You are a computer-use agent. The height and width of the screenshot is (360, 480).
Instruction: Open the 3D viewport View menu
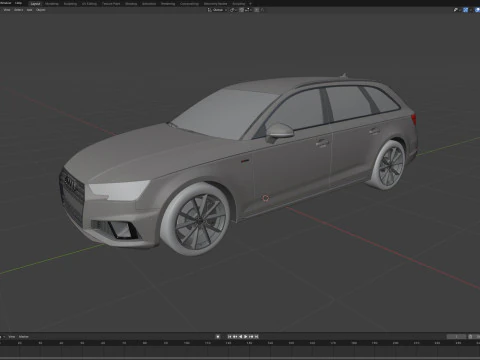pos(7,10)
